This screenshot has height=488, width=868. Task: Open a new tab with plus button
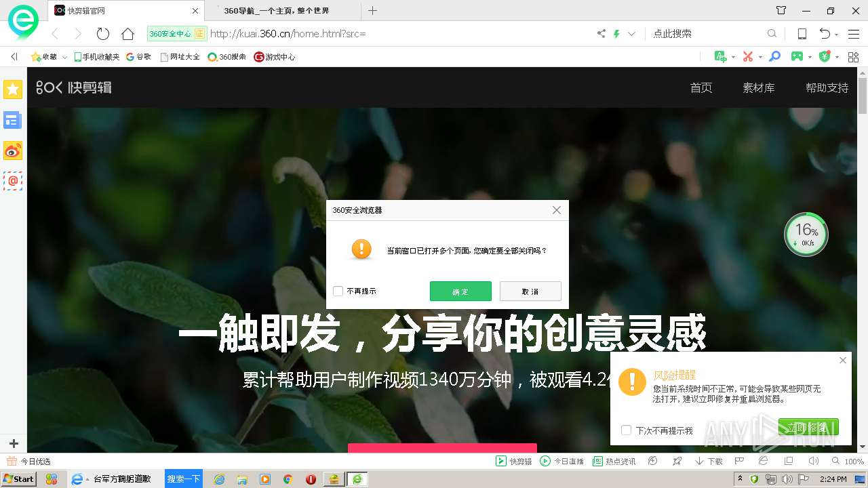(372, 10)
